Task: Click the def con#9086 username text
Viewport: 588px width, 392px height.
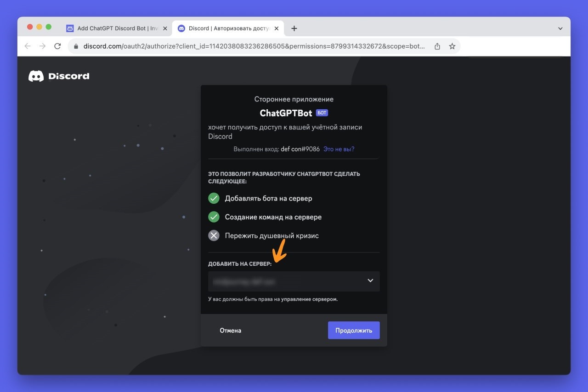Action: pos(300,149)
